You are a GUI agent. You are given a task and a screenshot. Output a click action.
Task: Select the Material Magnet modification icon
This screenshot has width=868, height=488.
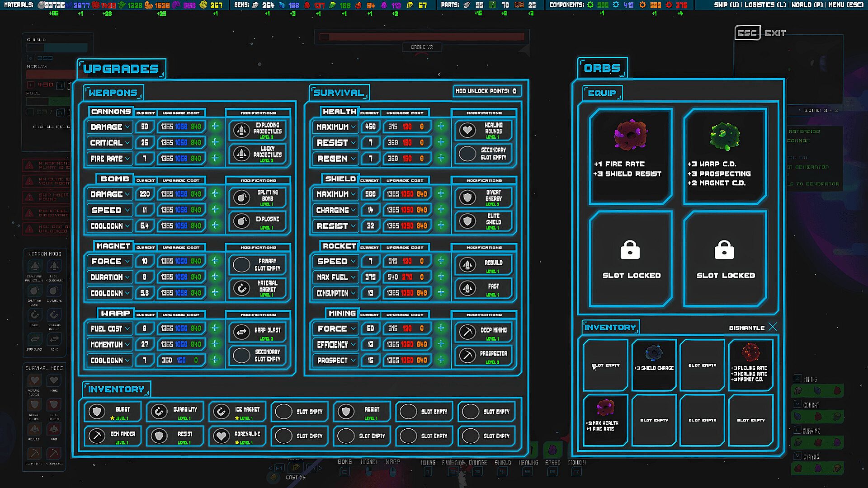[x=242, y=288]
